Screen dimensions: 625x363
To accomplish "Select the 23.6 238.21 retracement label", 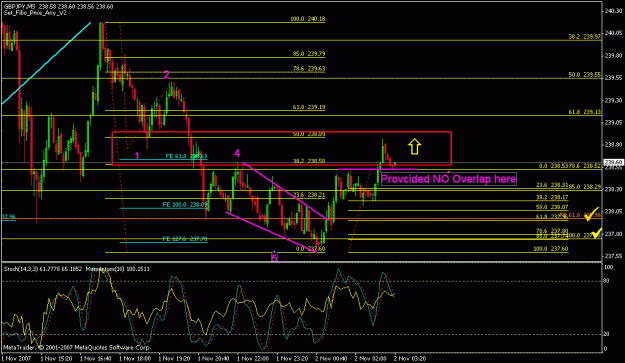I will [309, 195].
